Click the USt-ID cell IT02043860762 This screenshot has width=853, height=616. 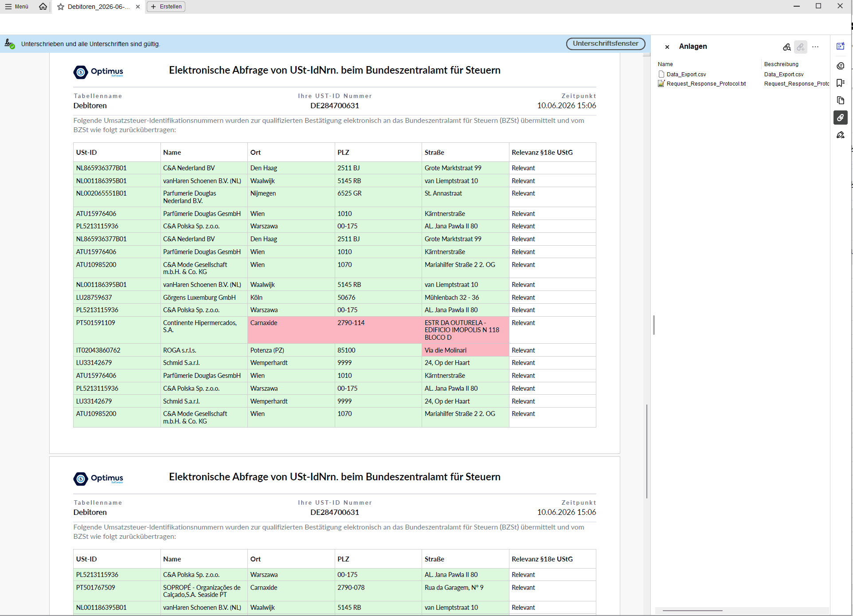pos(117,350)
